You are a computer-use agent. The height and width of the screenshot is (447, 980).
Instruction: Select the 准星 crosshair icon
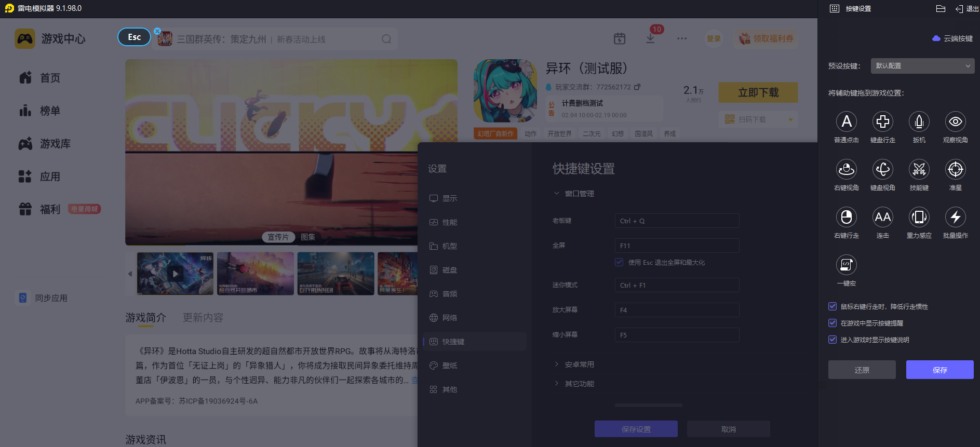pyautogui.click(x=955, y=170)
